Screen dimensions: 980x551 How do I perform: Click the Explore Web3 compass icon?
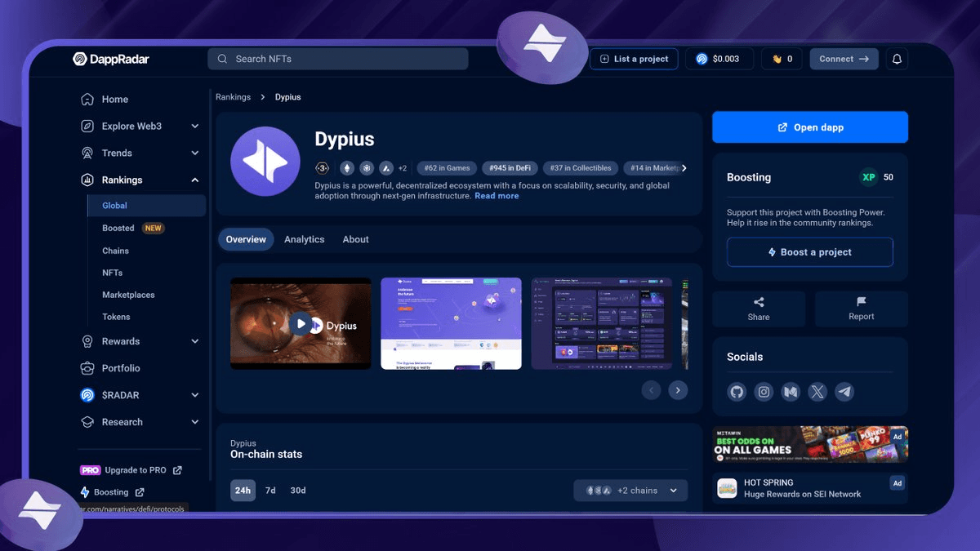(x=87, y=127)
